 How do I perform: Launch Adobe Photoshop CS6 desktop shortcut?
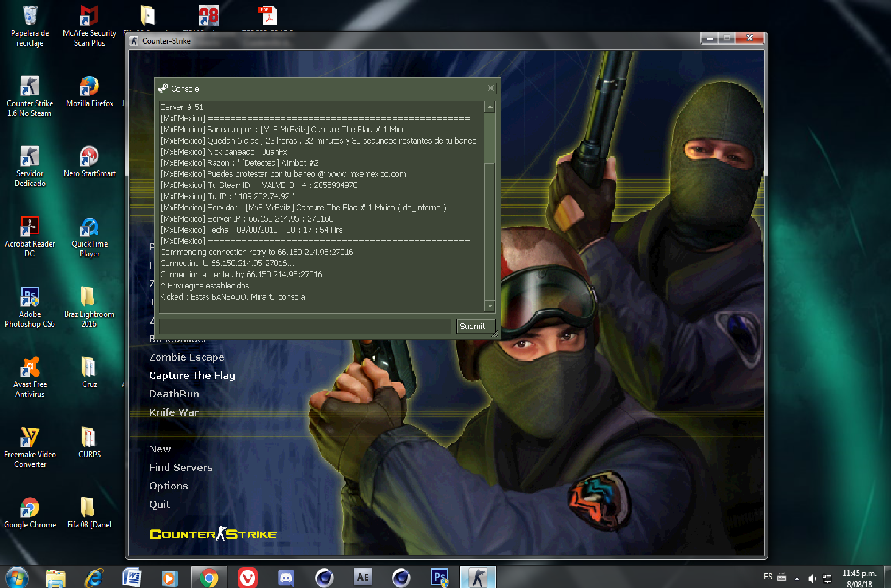[x=30, y=307]
